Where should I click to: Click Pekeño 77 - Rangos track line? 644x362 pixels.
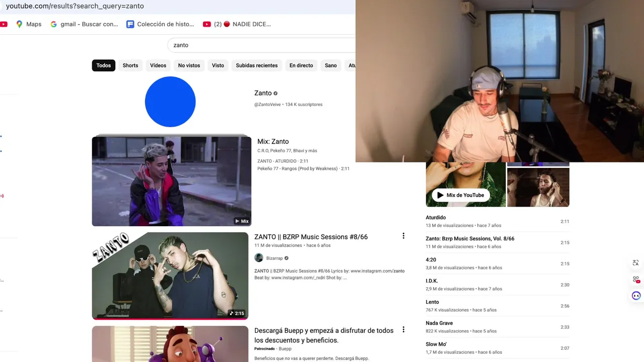coord(303,168)
